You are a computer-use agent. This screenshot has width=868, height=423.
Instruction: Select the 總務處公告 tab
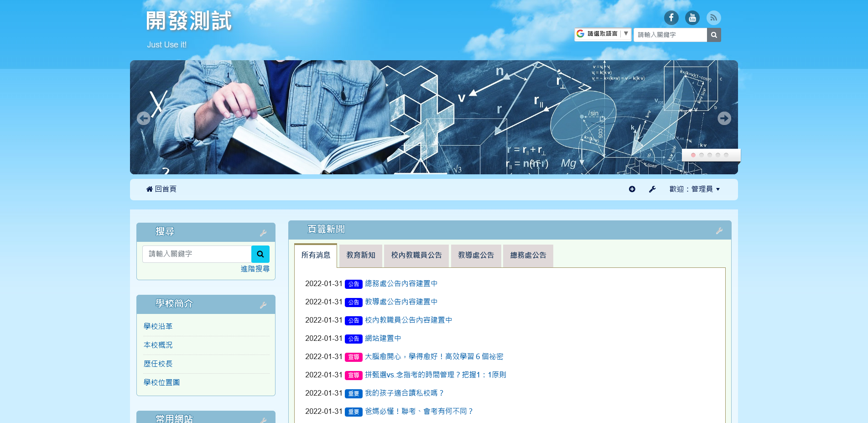pos(528,256)
